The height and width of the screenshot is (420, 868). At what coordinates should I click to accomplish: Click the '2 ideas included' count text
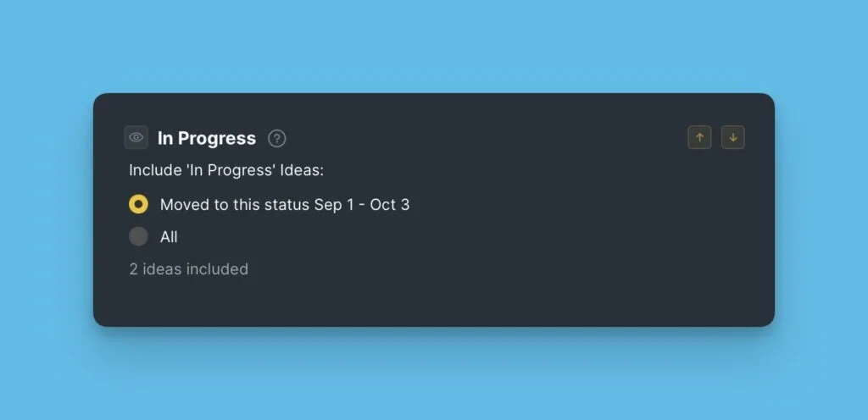(x=188, y=269)
